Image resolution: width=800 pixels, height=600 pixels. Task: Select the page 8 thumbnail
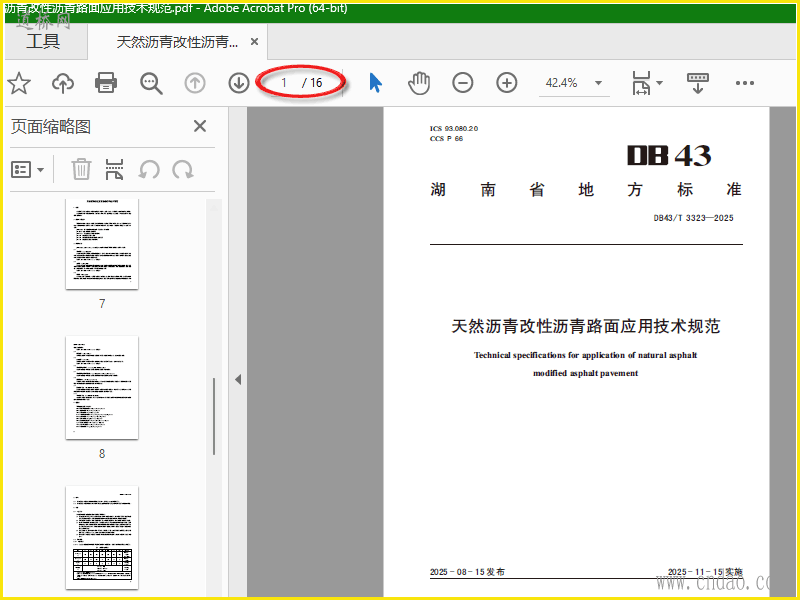tap(102, 387)
